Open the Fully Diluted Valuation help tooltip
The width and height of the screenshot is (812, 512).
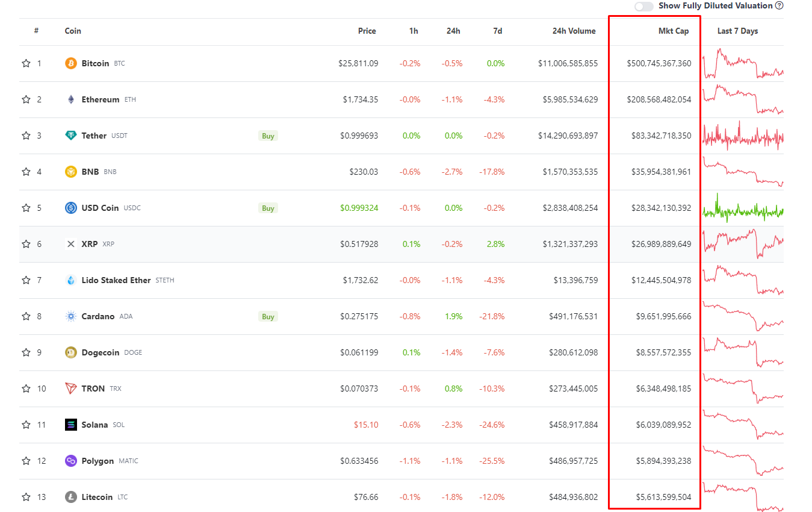click(x=777, y=5)
